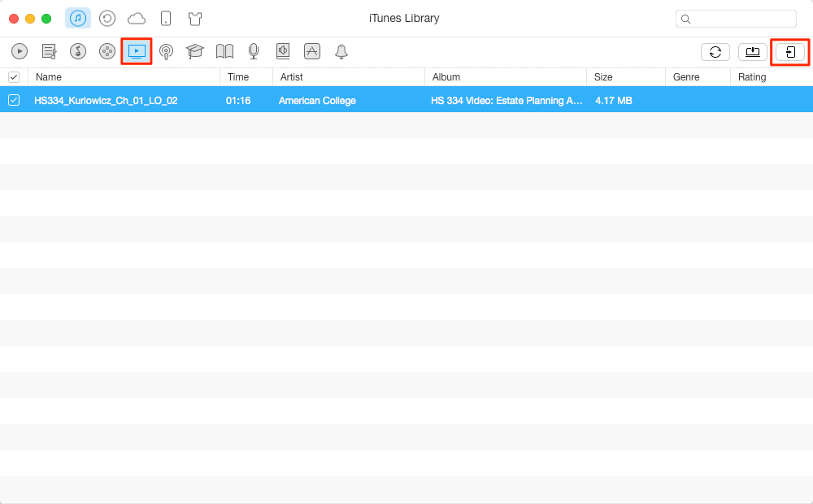The width and height of the screenshot is (813, 504).
Task: Sort by the Size column header
Action: (626, 77)
